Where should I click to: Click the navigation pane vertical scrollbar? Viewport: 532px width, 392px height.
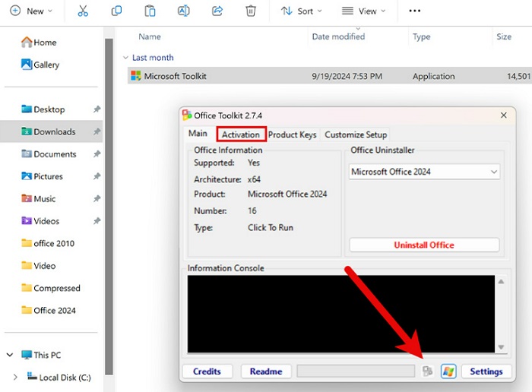(x=109, y=206)
